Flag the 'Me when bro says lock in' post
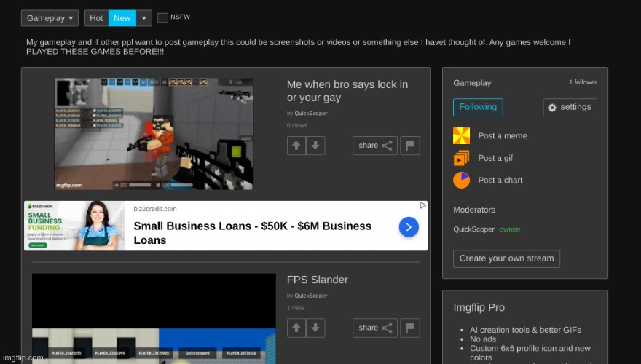This screenshot has width=641, height=364. click(410, 146)
